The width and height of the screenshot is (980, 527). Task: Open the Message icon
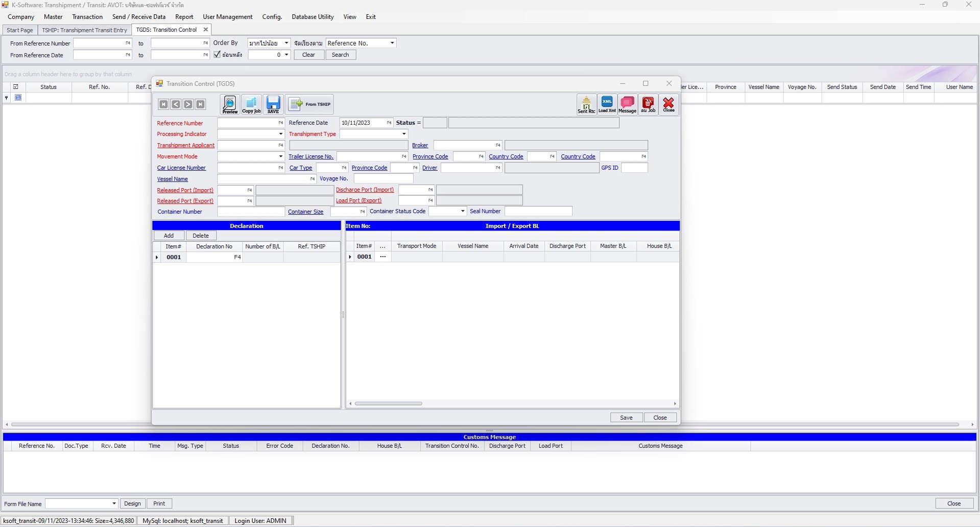pyautogui.click(x=627, y=104)
